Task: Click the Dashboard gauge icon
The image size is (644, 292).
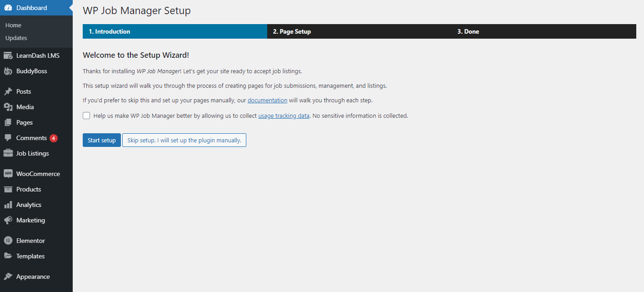Action: click(8, 8)
